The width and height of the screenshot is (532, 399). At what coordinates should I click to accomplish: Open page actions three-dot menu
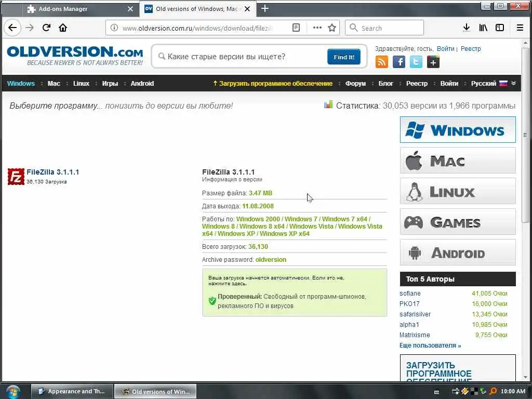(317, 28)
